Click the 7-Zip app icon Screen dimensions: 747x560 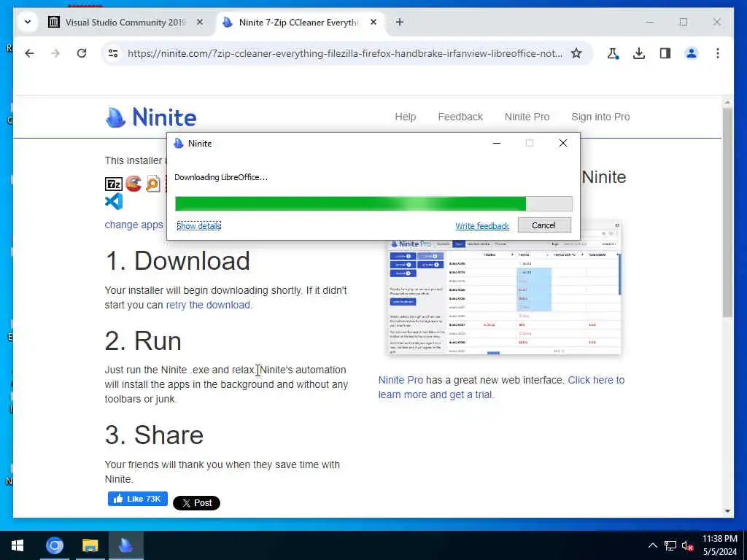[113, 184]
